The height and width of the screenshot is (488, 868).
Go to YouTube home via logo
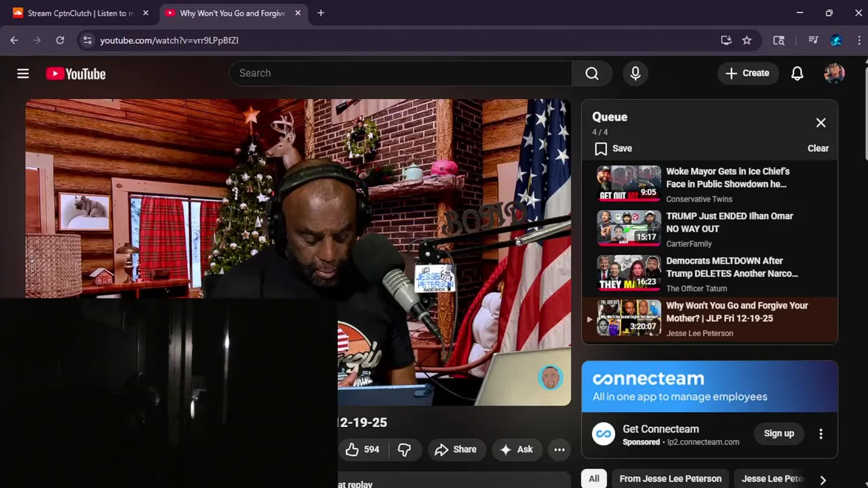click(x=76, y=74)
